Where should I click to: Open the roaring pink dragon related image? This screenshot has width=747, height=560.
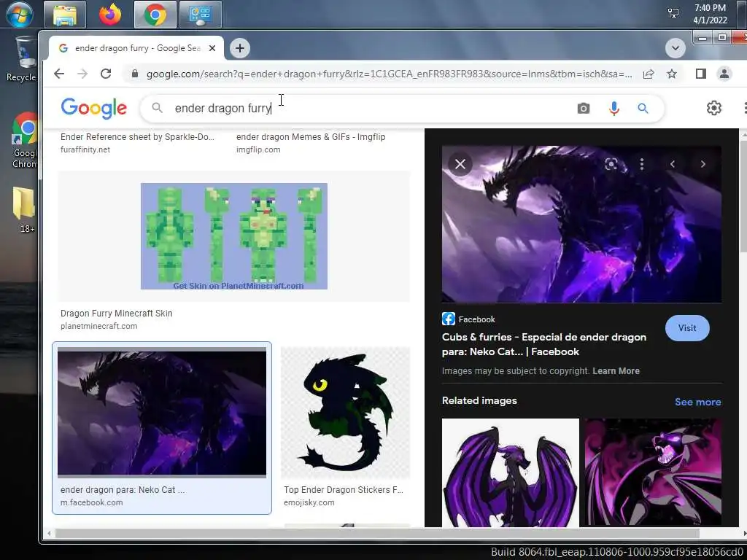tap(653, 472)
